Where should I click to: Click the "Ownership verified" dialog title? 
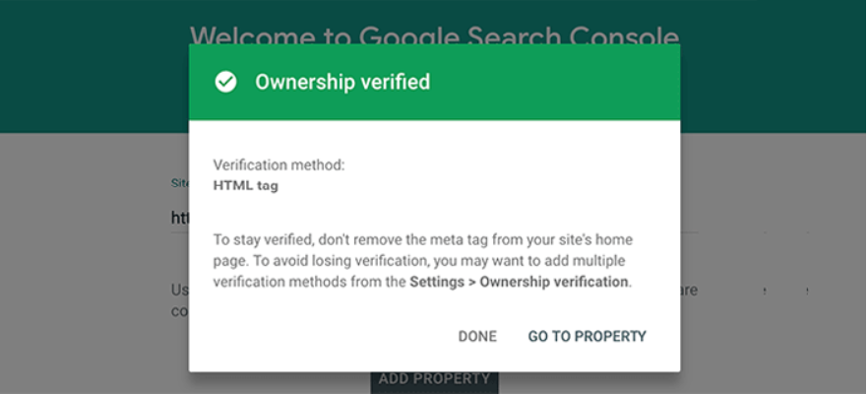pyautogui.click(x=342, y=82)
